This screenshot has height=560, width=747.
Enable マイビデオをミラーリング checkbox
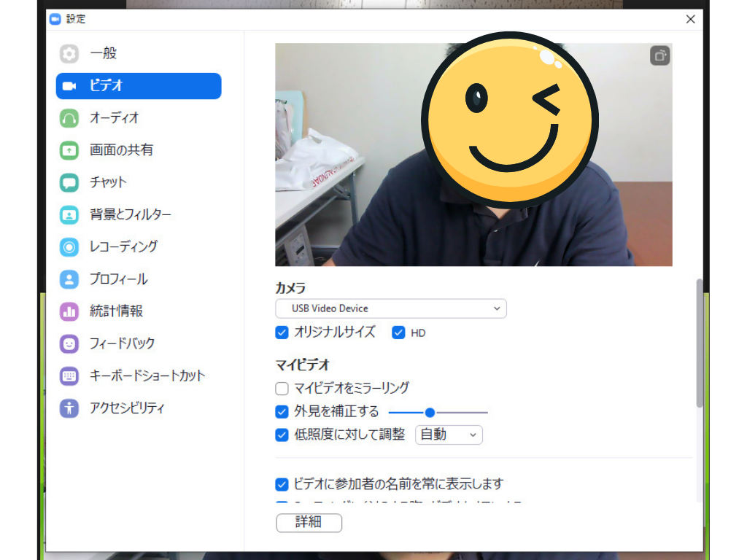pyautogui.click(x=282, y=389)
